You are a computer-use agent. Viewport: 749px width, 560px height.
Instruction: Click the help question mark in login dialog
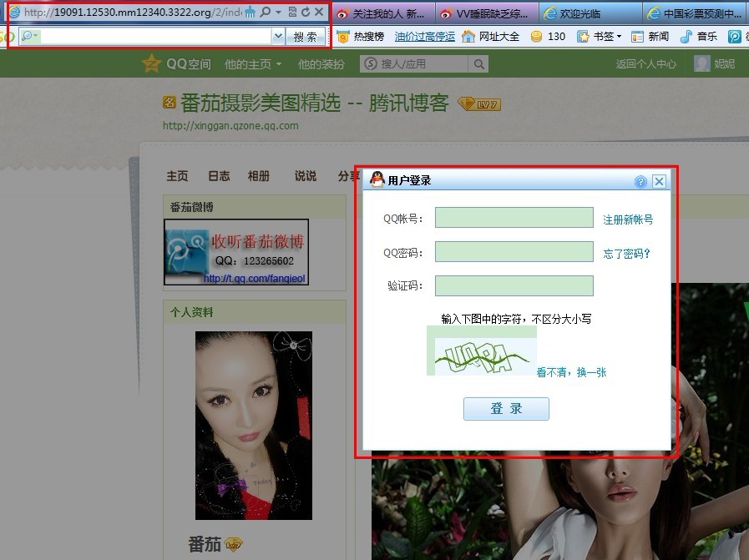coord(640,181)
